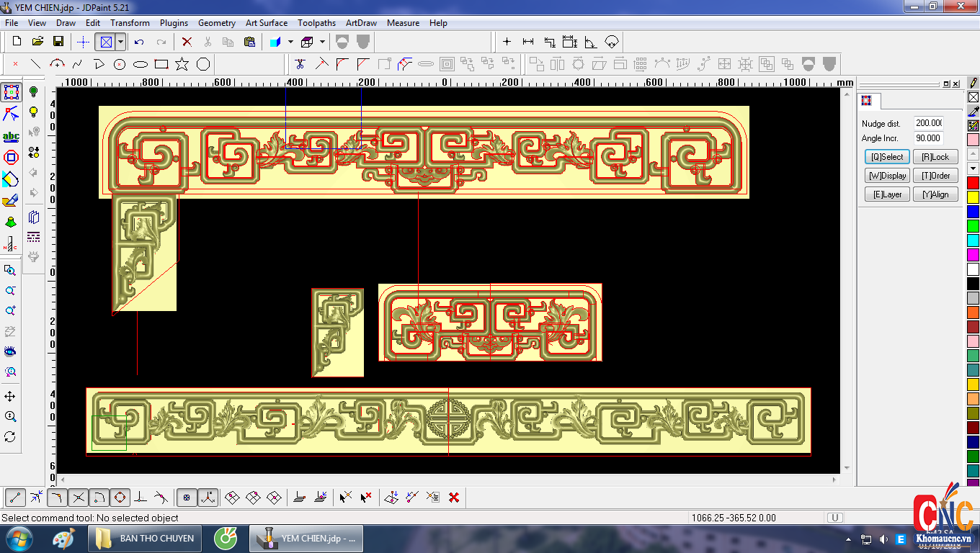Choose the abc text tool in sidebar
Image resolution: width=980 pixels, height=553 pixels.
(x=11, y=136)
